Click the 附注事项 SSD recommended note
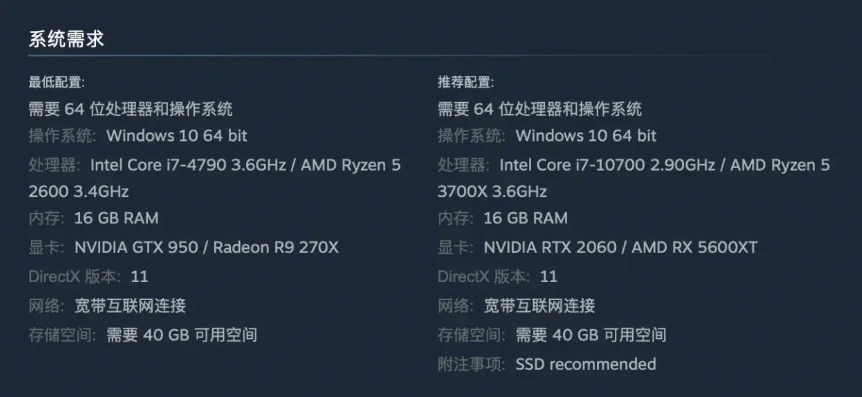 pos(547,364)
